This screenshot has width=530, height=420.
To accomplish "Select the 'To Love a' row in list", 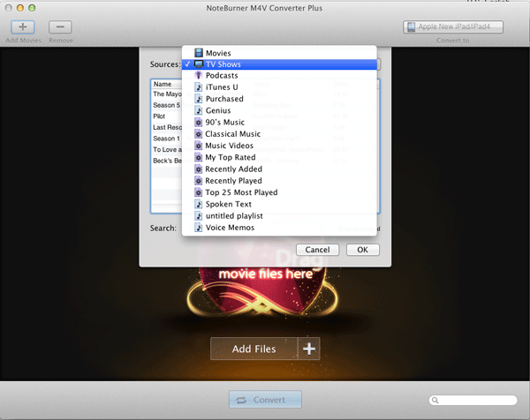I will pos(167,150).
